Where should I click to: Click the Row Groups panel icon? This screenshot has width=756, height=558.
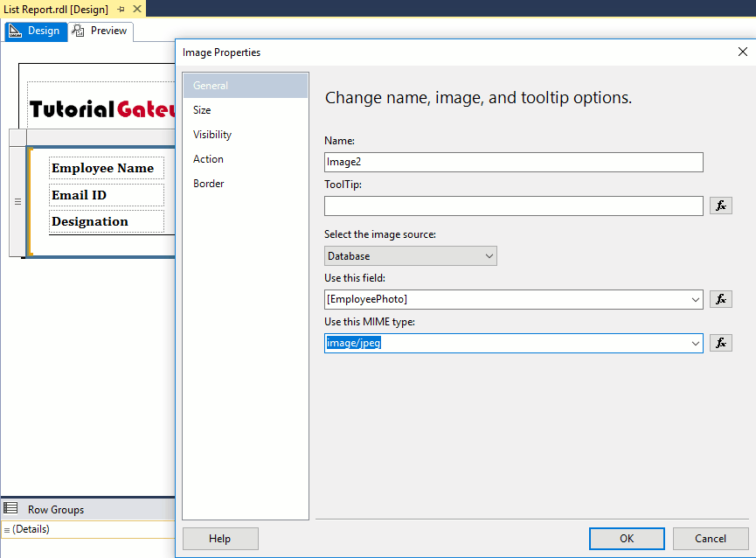coord(10,508)
